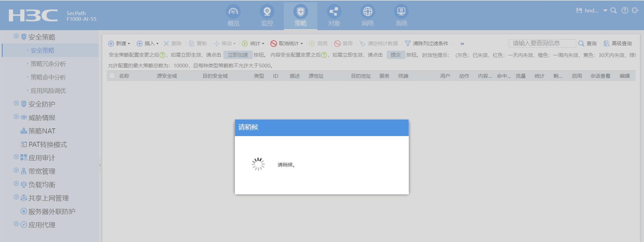Expand the 共享上网管理 tree group
Screen dimensions: 644x242
point(16,197)
